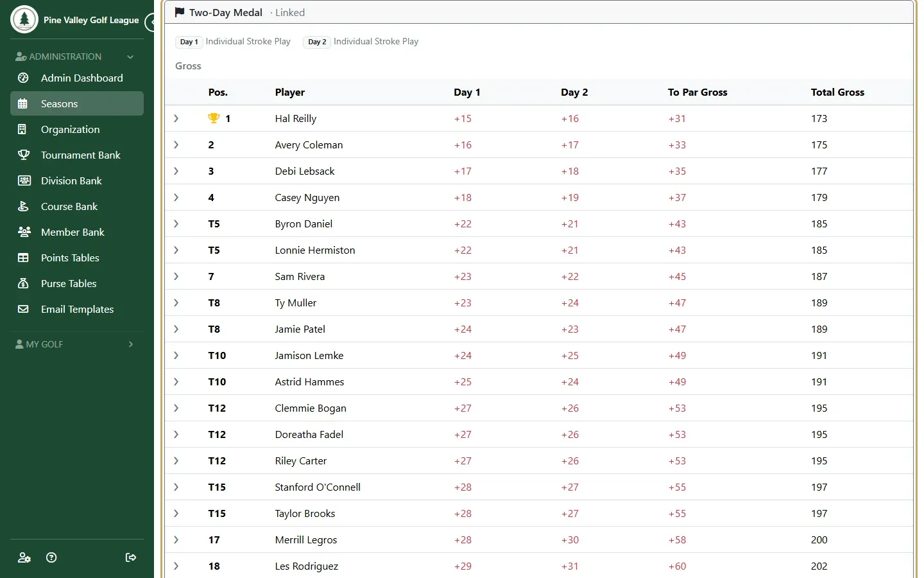The image size is (924, 578).
Task: Click the Seasons calendar icon
Action: (x=23, y=103)
